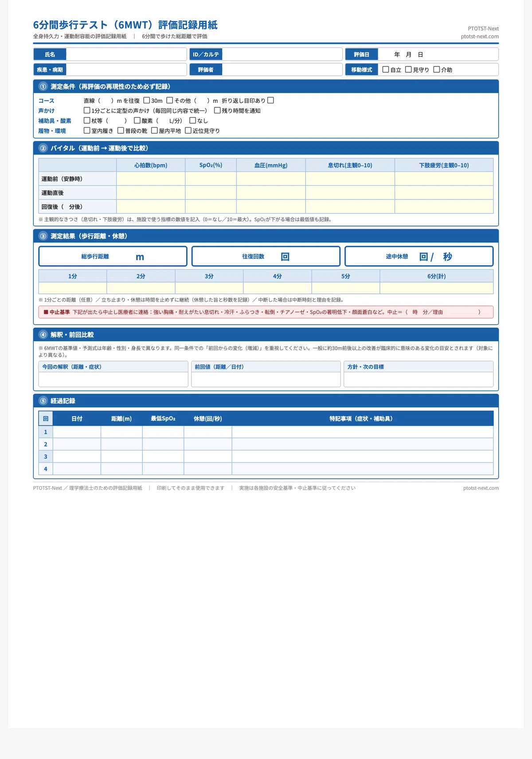
Task: Click the 休憩(回/秒) column header
Action: click(208, 419)
